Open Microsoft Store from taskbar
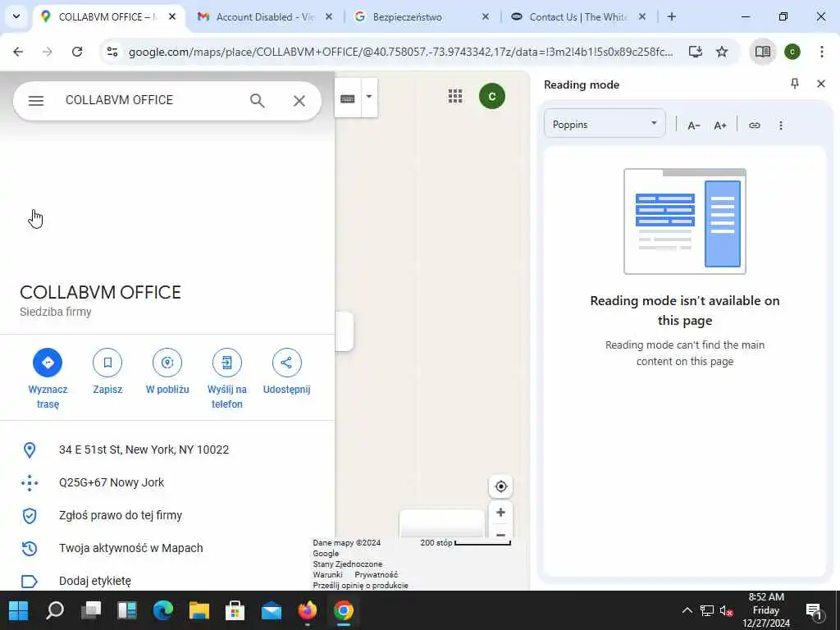 tap(235, 610)
